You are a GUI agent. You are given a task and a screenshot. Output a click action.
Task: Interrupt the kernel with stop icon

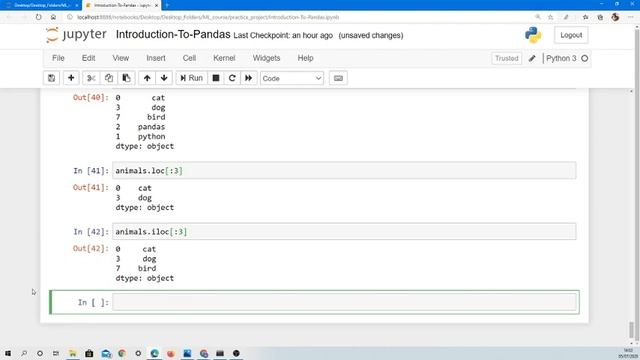click(216, 78)
